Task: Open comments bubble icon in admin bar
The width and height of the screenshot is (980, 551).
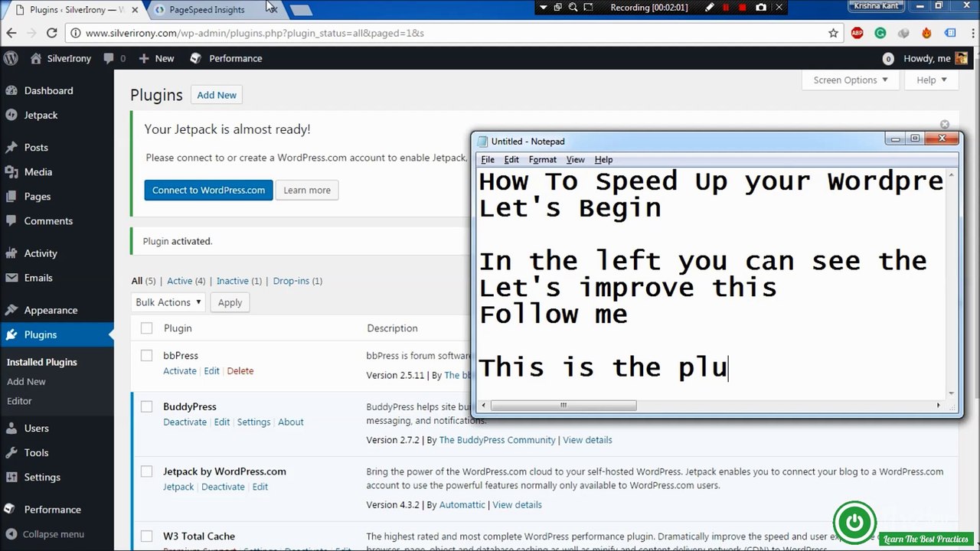Action: pos(109,58)
